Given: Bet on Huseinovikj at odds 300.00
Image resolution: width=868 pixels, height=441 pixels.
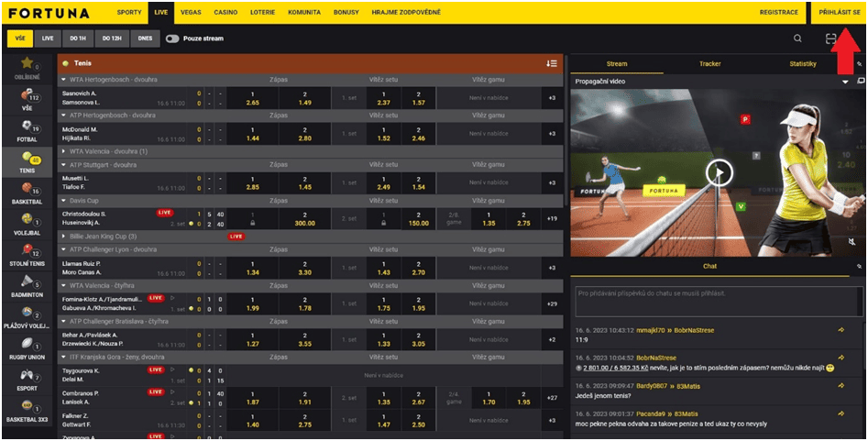Looking at the screenshot, I should (x=304, y=218).
